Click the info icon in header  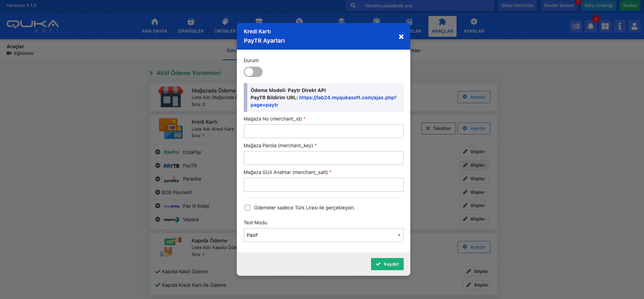pos(620,26)
